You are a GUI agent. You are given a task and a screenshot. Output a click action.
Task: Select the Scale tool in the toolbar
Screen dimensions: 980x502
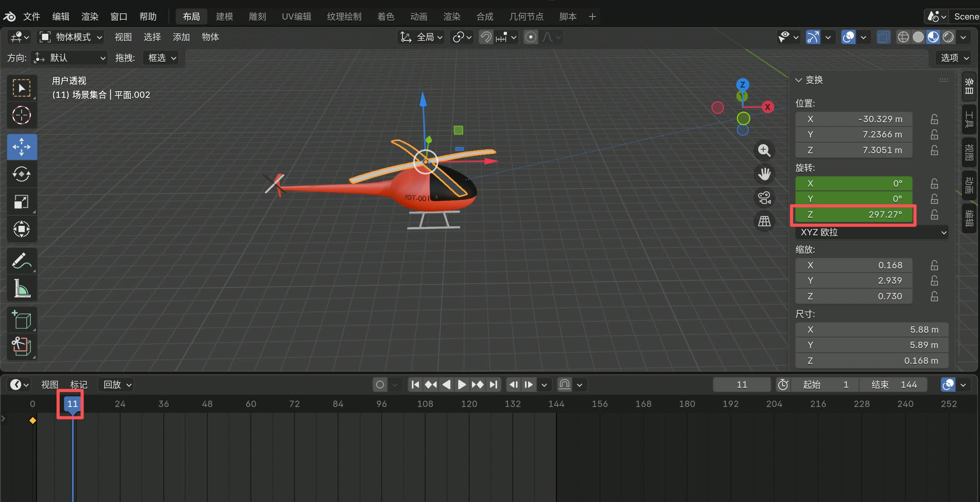click(22, 202)
